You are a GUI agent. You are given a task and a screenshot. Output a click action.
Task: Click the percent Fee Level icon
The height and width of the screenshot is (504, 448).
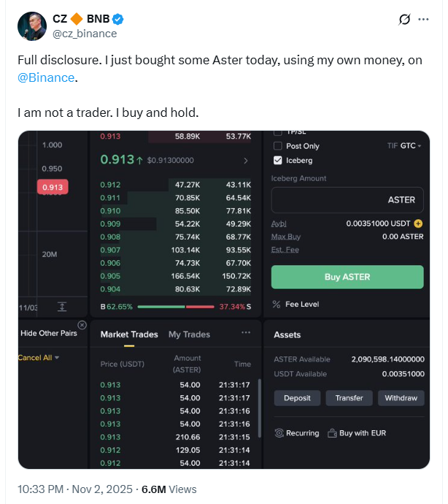point(277,304)
